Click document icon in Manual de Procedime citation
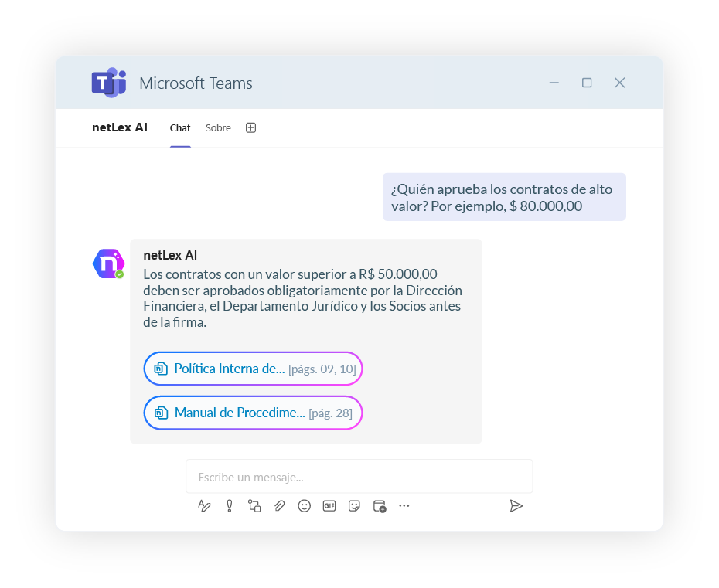 click(x=161, y=413)
